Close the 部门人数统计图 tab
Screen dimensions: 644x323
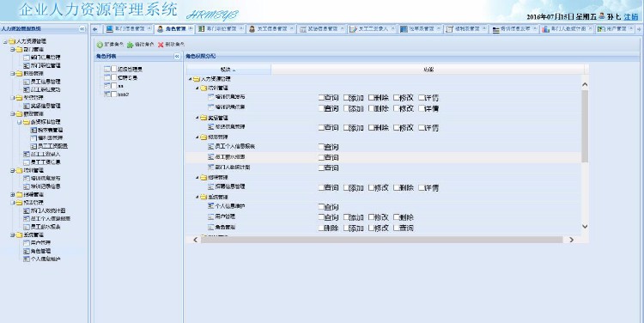pyautogui.click(x=590, y=28)
